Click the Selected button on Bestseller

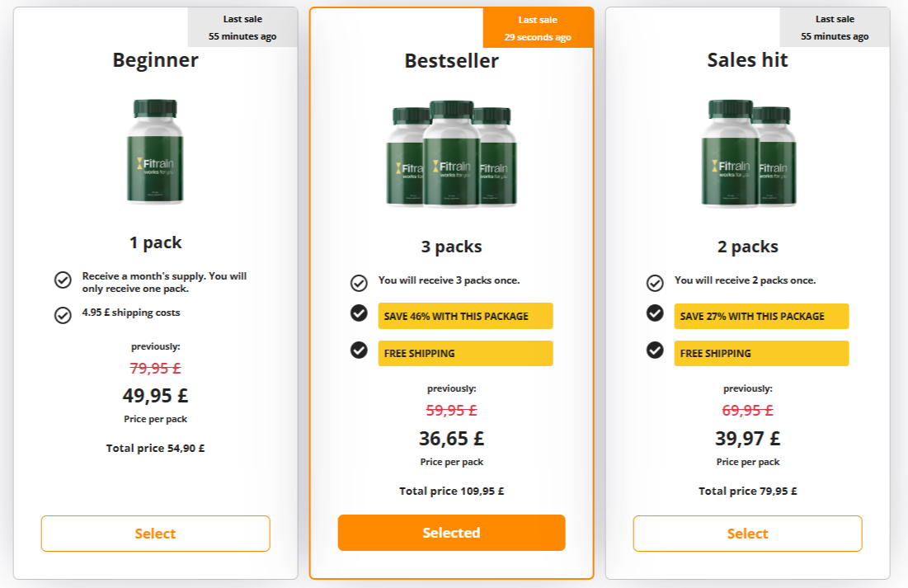tap(451, 532)
